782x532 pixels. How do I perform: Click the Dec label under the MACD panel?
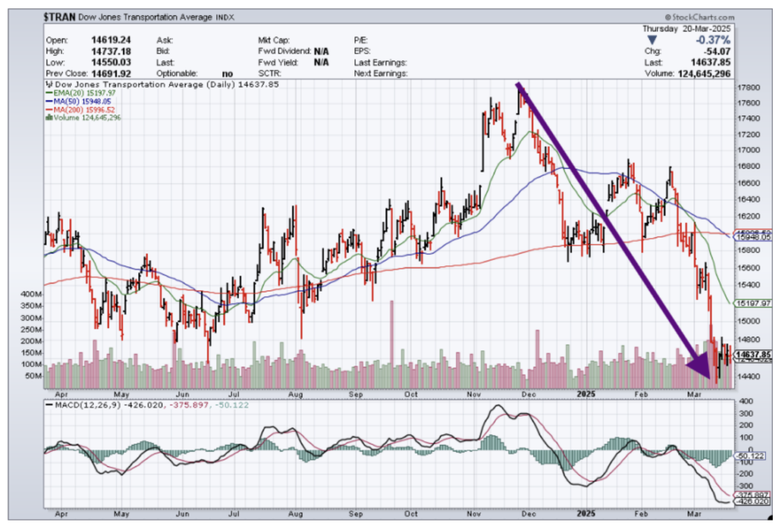coord(528,514)
